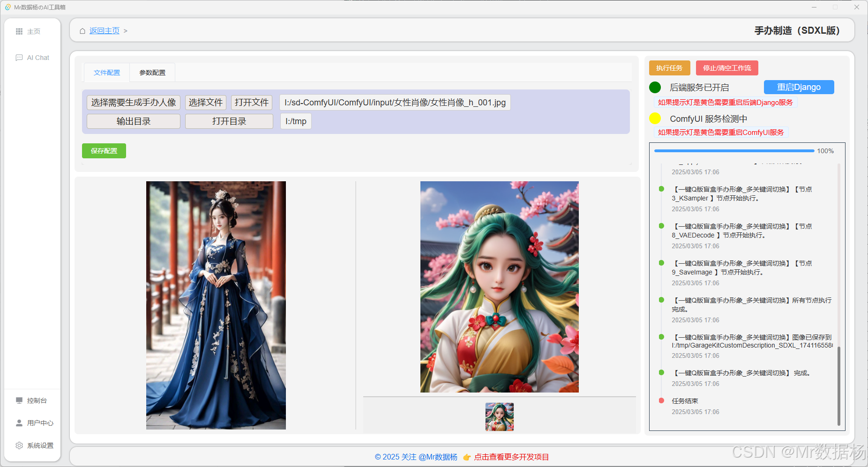Click red 停止/清空工作流 button

point(727,68)
